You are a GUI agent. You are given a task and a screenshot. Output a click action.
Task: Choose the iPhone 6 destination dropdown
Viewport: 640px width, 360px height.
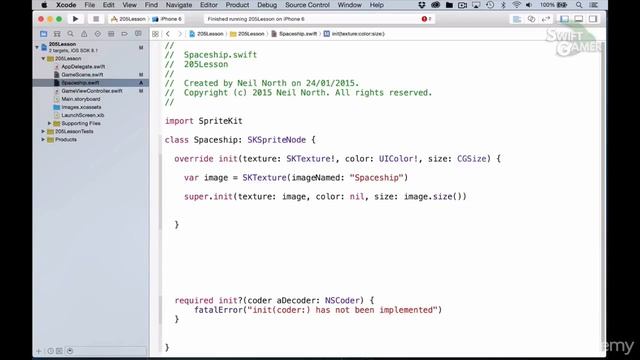coord(167,19)
